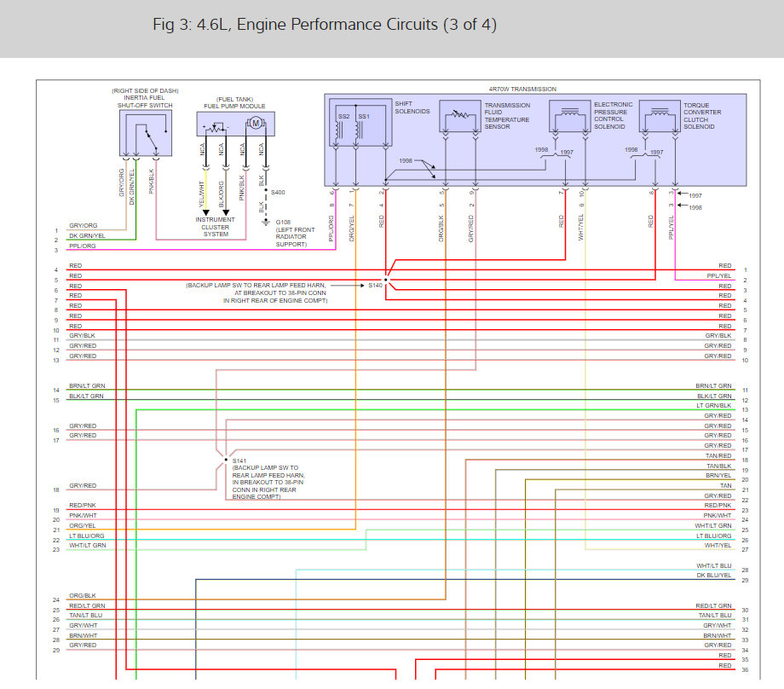Click the WHT/YEL label at right pin 27

coord(718,546)
